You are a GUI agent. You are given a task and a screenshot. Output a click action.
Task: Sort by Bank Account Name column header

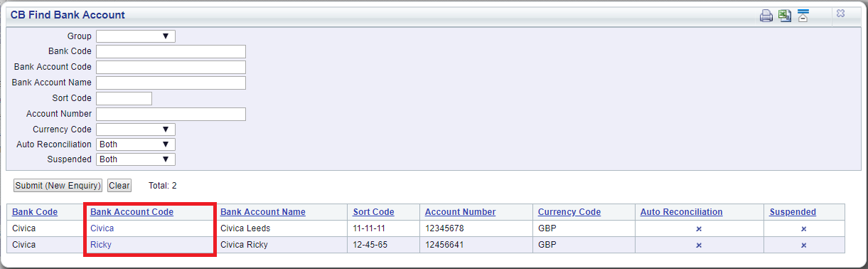263,212
